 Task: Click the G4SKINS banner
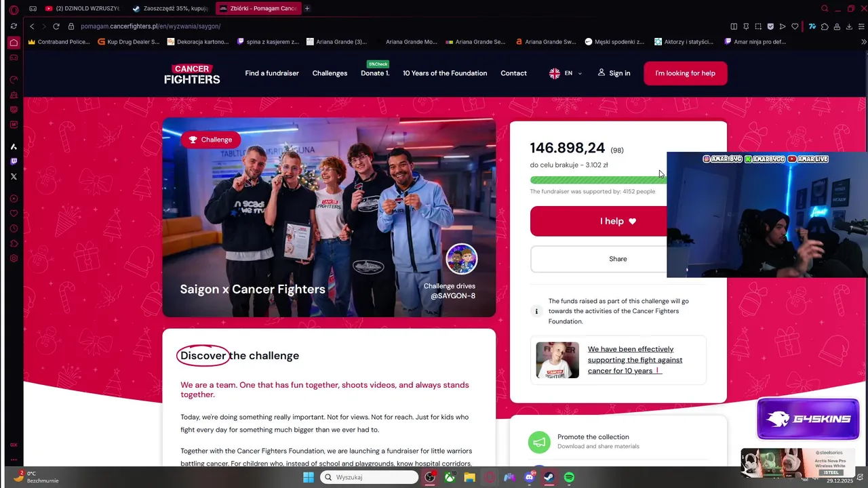pos(808,419)
